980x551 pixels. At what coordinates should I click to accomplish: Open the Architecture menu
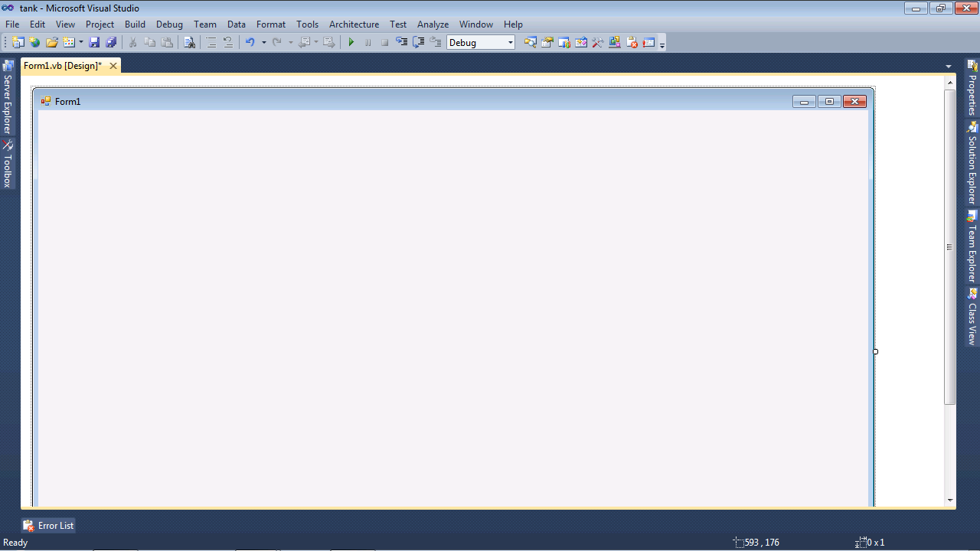[354, 24]
